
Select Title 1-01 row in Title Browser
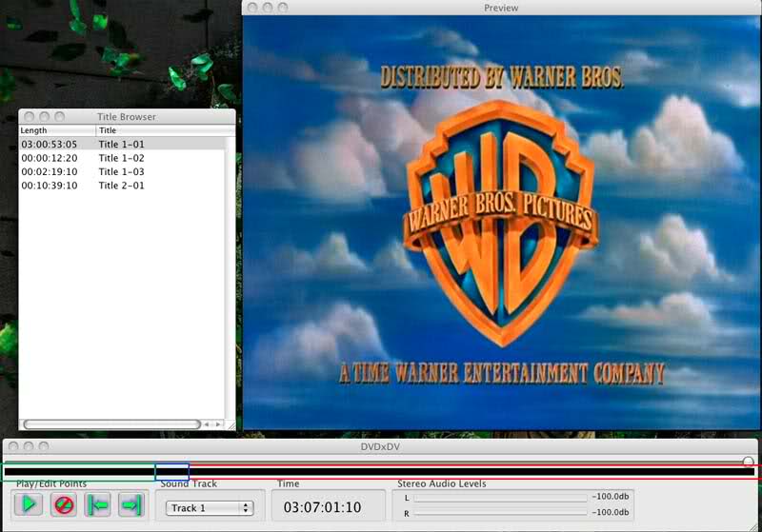(122, 144)
